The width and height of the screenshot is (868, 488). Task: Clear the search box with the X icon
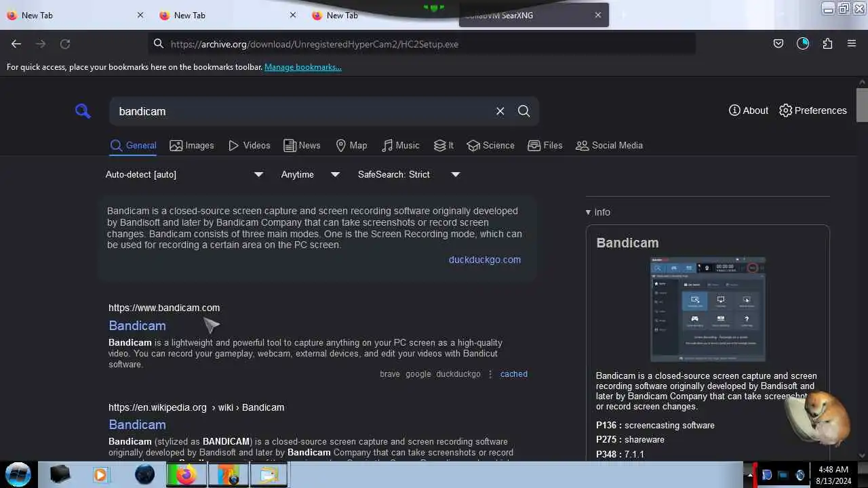point(500,111)
